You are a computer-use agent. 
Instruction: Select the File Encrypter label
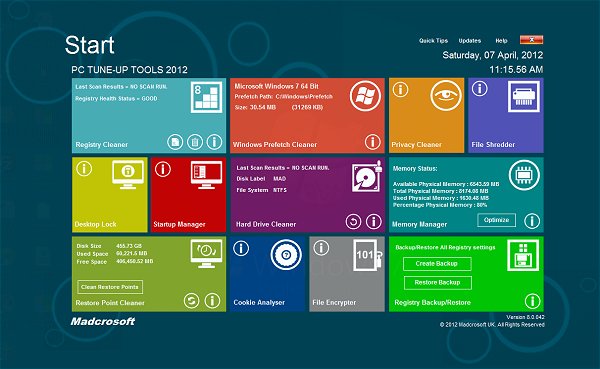334,302
